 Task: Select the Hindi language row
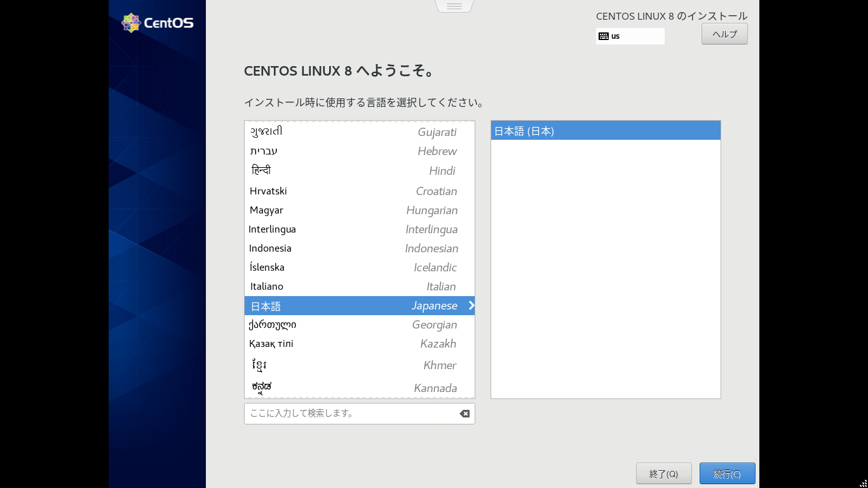(x=360, y=171)
